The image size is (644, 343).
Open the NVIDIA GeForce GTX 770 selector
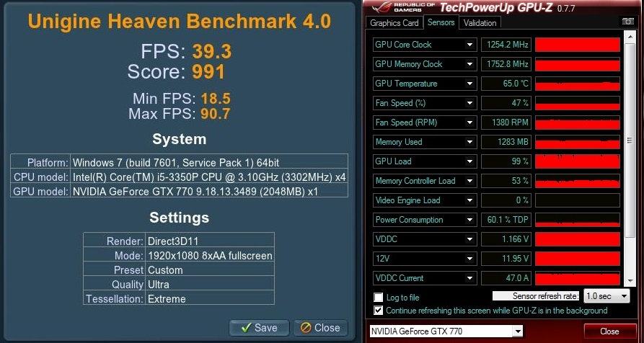446,331
